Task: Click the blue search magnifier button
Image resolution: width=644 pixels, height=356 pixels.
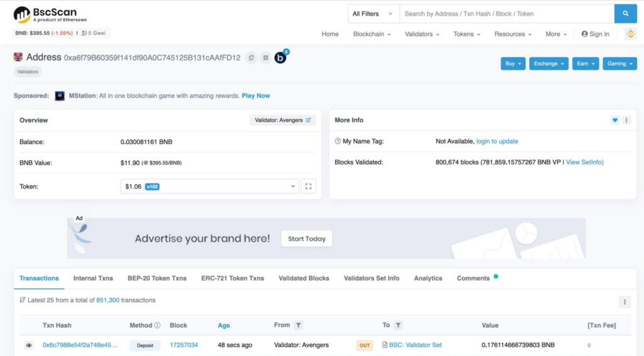Action: [625, 14]
